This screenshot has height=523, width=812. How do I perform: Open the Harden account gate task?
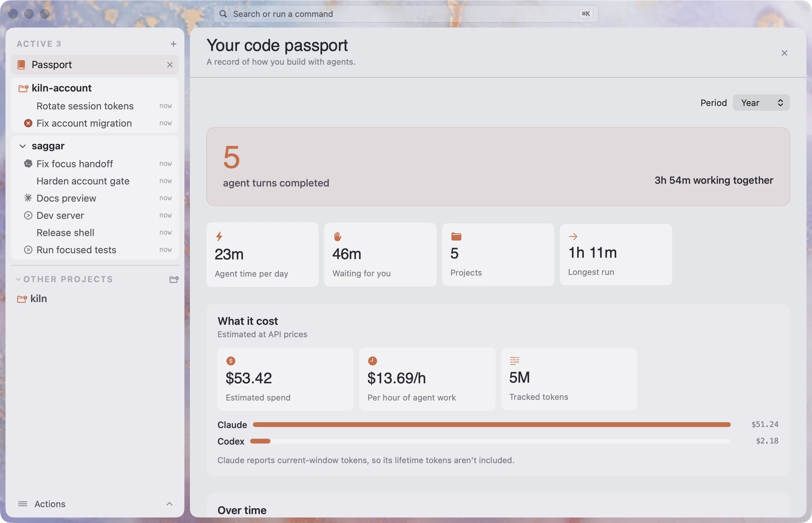pos(95,181)
